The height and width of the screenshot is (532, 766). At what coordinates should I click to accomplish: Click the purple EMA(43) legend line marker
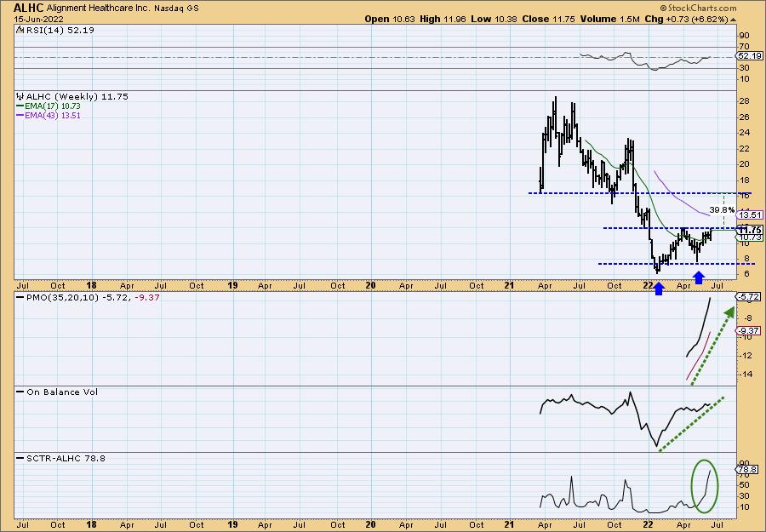20,116
